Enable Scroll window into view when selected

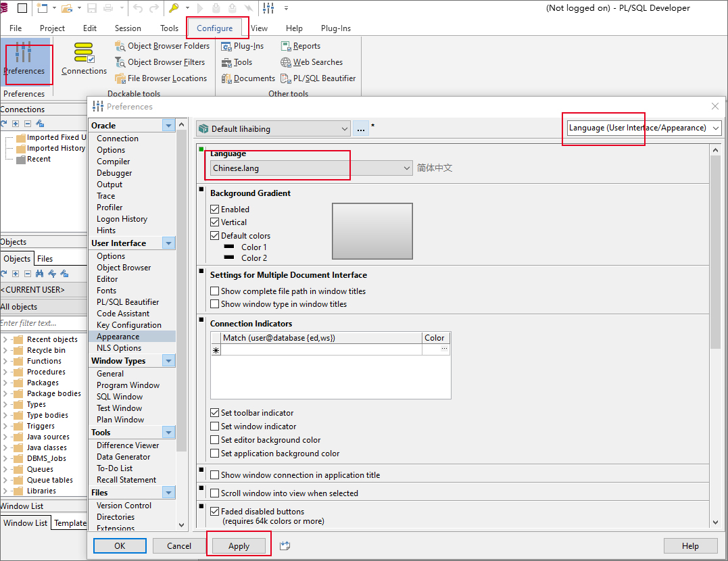(214, 493)
